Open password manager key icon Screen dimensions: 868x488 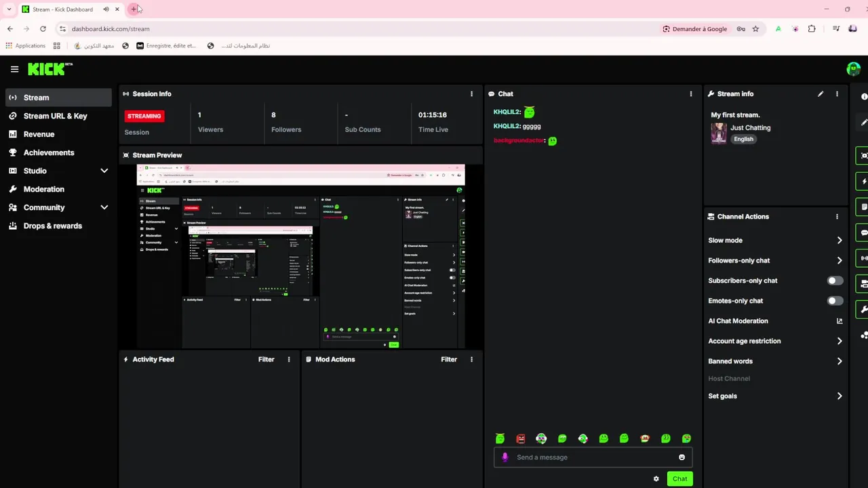pyautogui.click(x=741, y=29)
